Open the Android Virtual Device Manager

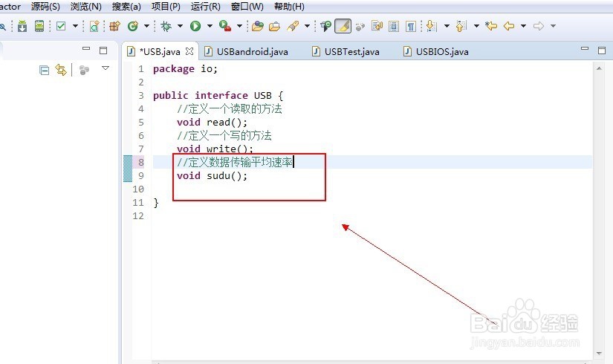39,26
